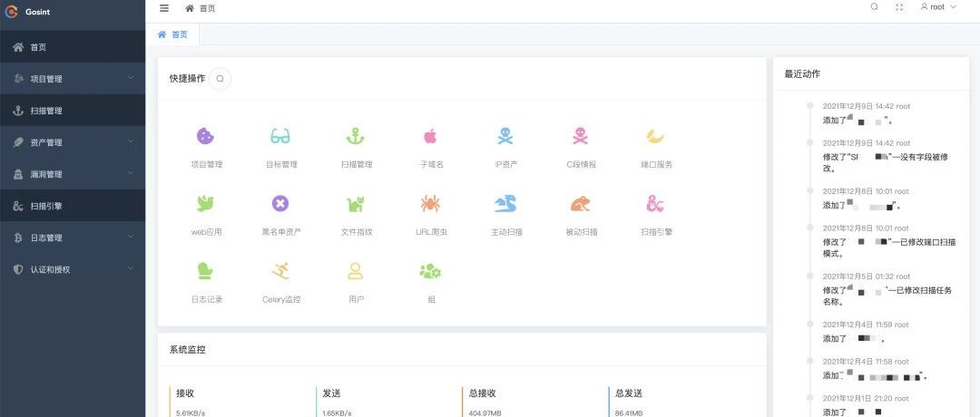Open the Celery监控 skier shortcut icon
Viewport: 980px width, 417px height.
coord(280,270)
